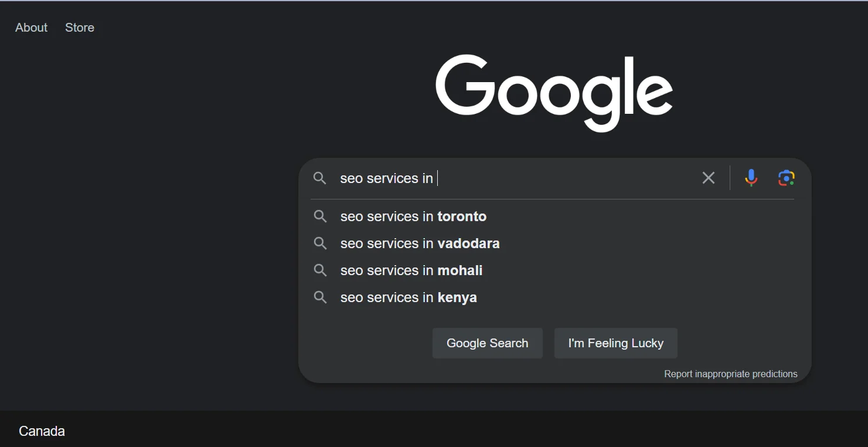
Task: Select the suggestion seo services in mohali
Action: tap(410, 270)
